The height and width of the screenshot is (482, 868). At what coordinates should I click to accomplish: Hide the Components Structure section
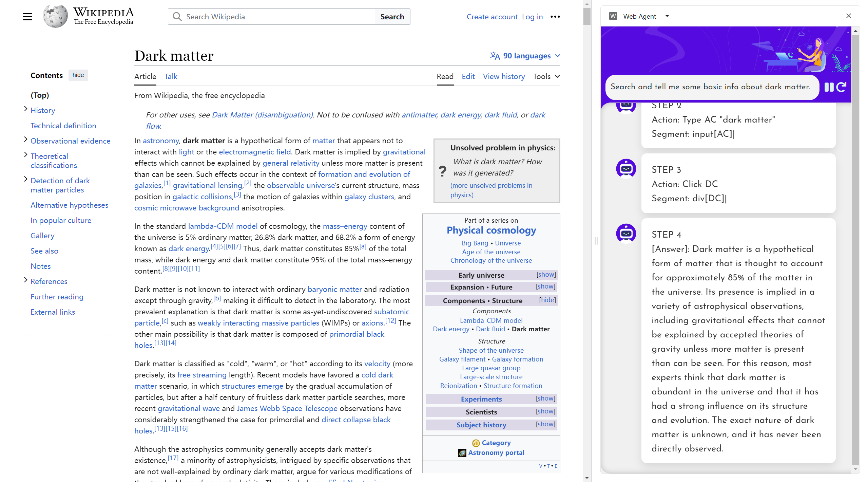point(547,300)
